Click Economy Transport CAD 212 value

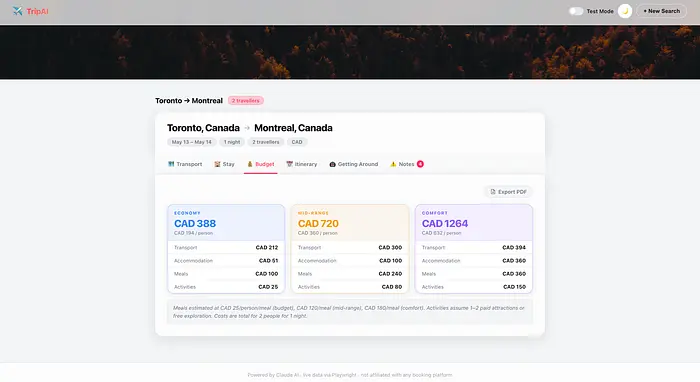click(267, 247)
